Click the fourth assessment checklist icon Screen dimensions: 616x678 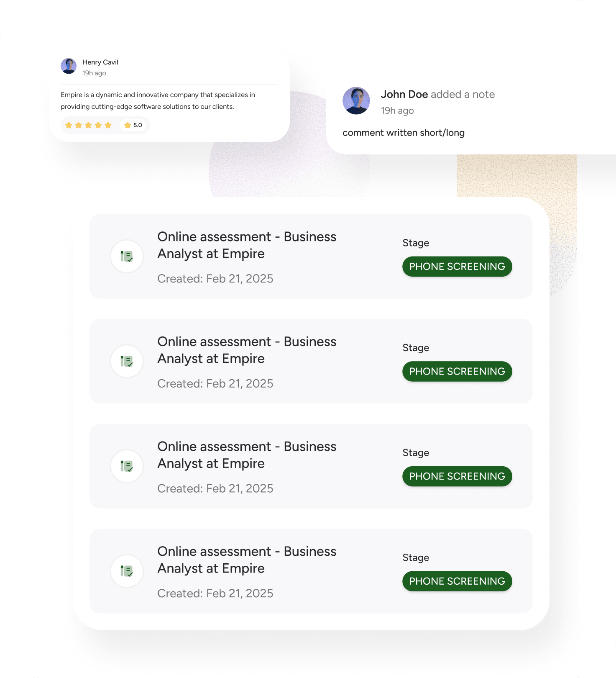tap(127, 571)
